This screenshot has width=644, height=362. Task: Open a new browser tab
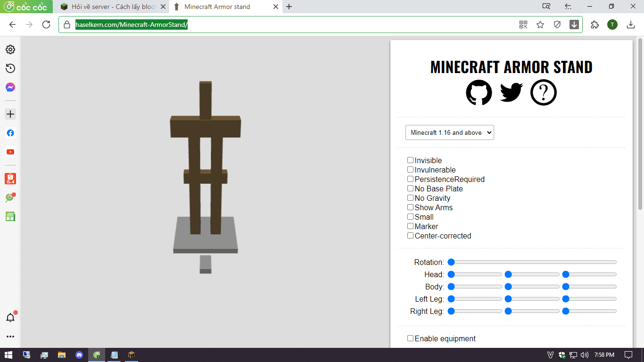coord(289,7)
